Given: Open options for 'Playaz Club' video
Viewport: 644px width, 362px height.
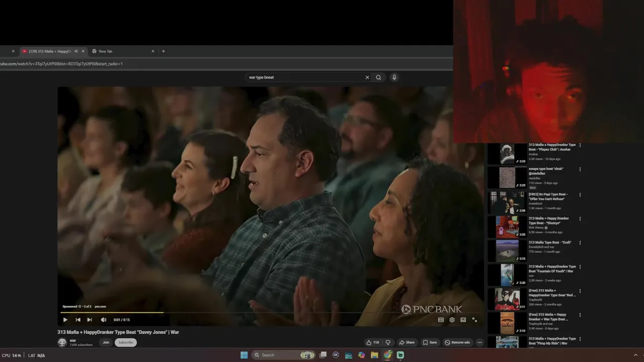Looking at the screenshot, I should point(580,145).
